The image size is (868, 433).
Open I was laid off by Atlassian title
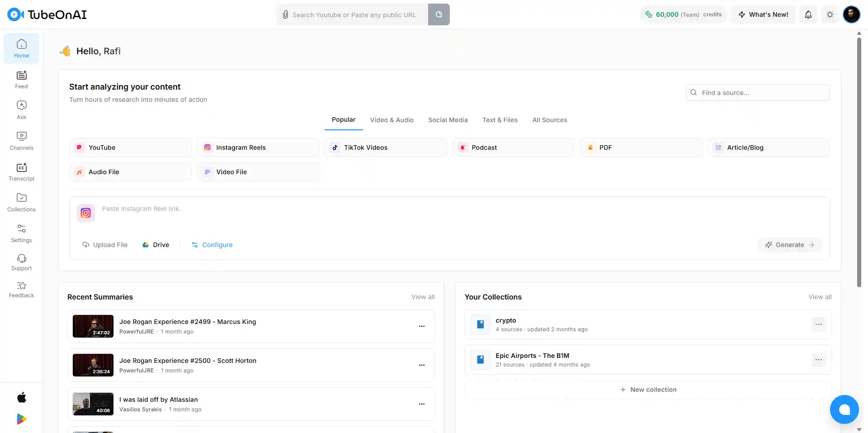[x=159, y=400]
